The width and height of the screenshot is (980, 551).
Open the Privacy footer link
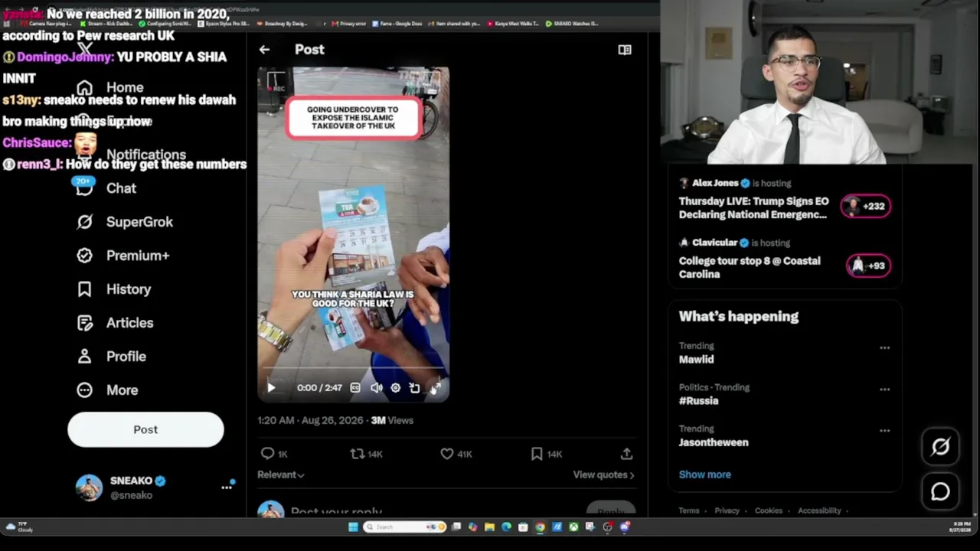727,510
